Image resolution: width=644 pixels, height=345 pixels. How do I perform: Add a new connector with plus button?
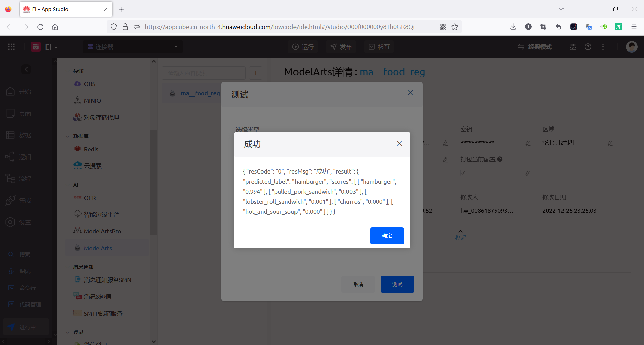pos(256,73)
